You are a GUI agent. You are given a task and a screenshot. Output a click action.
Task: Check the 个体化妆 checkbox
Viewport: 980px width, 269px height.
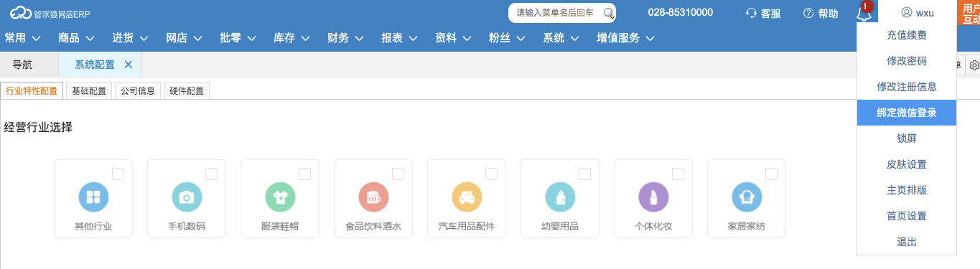(678, 174)
